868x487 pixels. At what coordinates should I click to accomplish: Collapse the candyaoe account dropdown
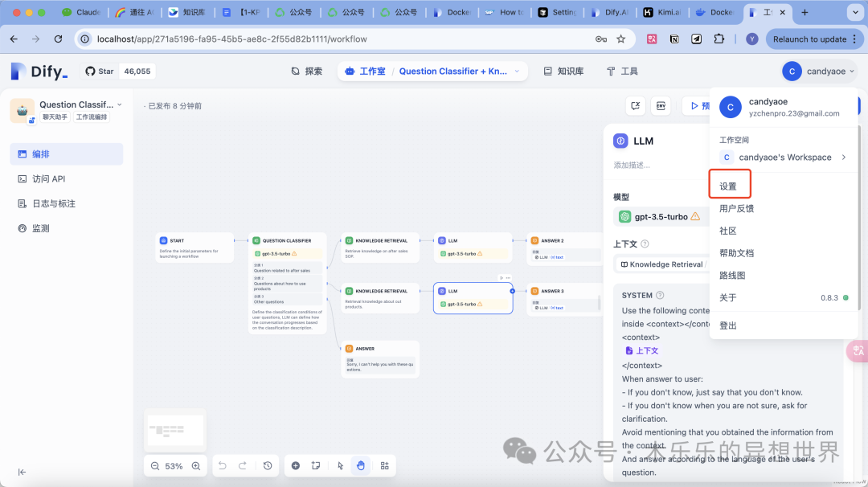pyautogui.click(x=819, y=71)
